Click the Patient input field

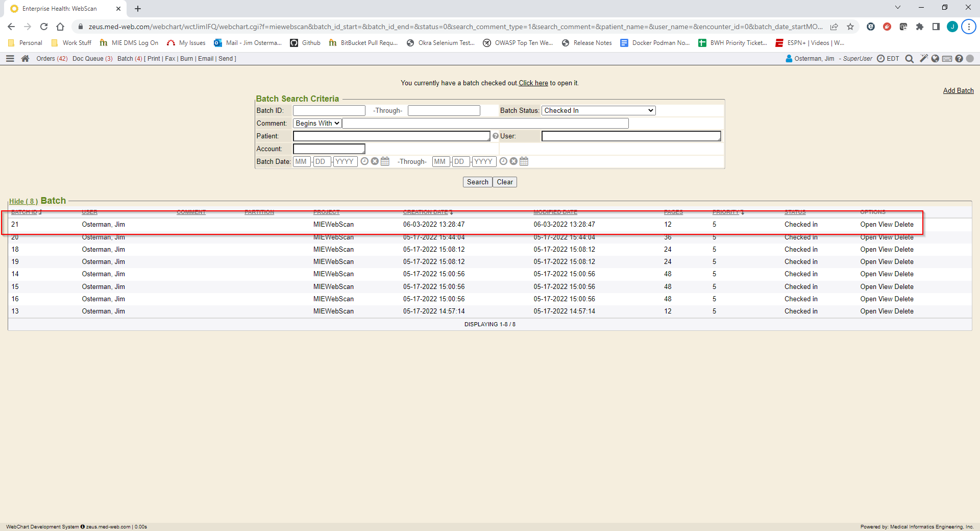pos(391,136)
